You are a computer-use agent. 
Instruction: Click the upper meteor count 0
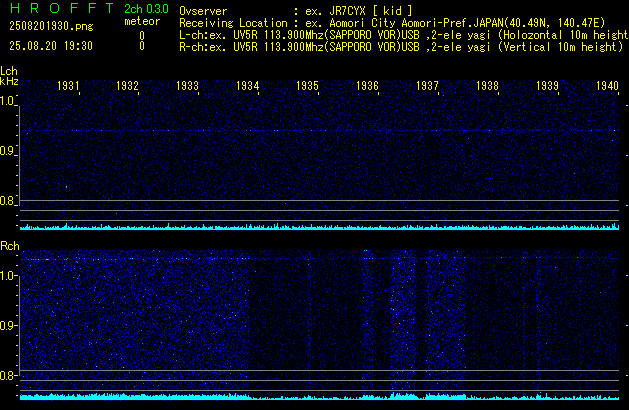pyautogui.click(x=142, y=35)
